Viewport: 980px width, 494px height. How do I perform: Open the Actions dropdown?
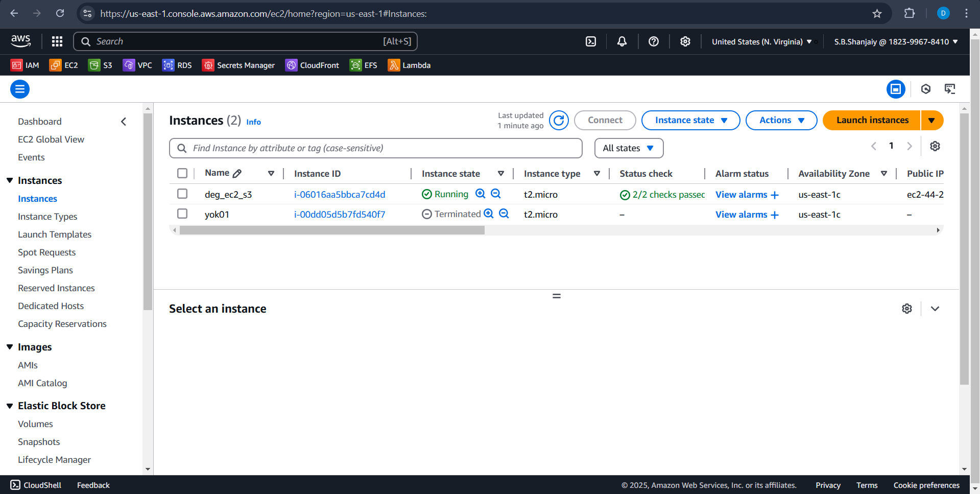click(781, 121)
